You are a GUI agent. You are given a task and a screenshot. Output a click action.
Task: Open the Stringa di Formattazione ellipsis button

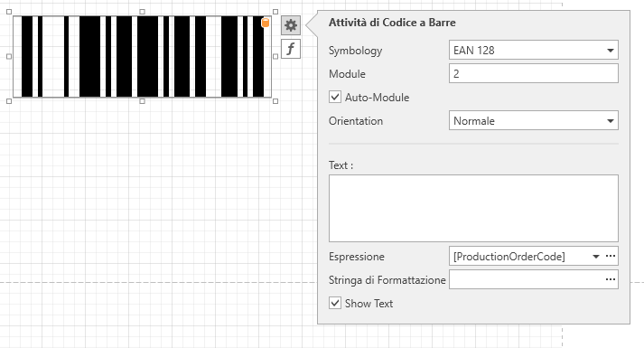point(611,280)
